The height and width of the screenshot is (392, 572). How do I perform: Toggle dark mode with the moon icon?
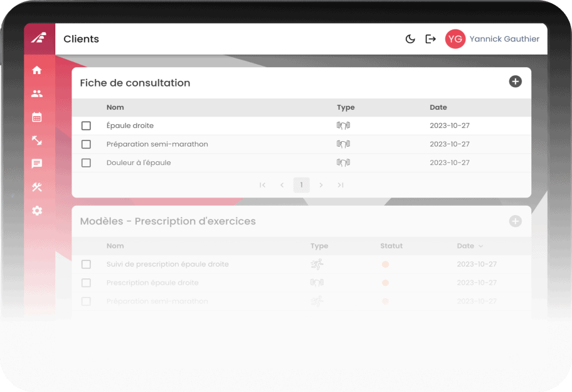(x=410, y=39)
